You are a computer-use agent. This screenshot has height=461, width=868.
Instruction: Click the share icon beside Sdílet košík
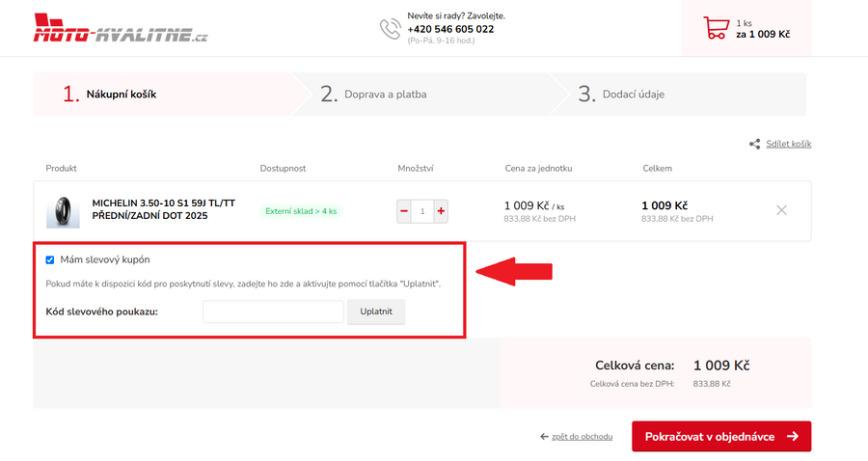coord(755,144)
